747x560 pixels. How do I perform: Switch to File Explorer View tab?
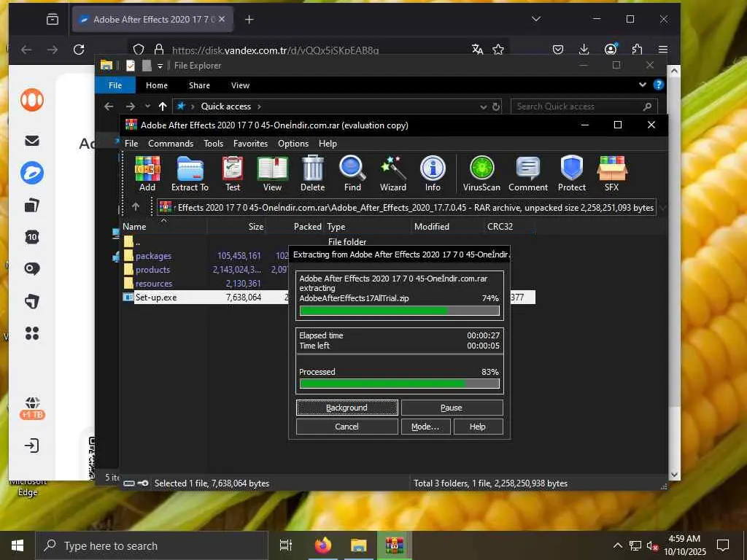click(x=240, y=85)
